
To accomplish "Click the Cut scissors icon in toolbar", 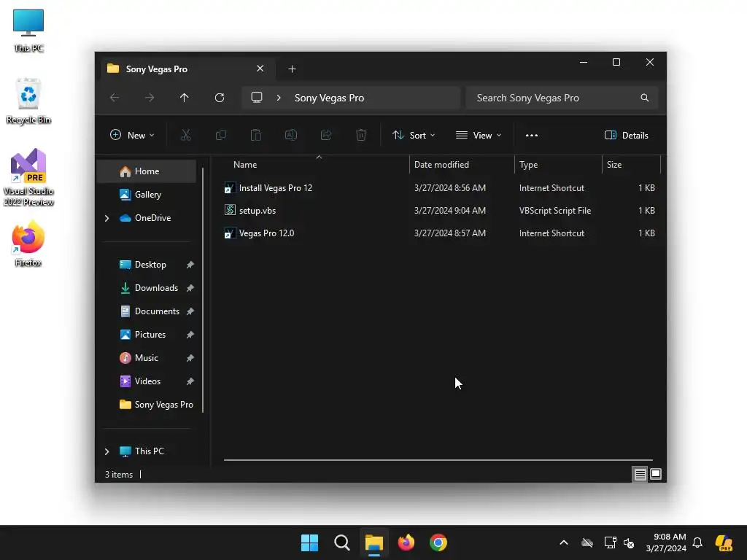I will 186,135.
